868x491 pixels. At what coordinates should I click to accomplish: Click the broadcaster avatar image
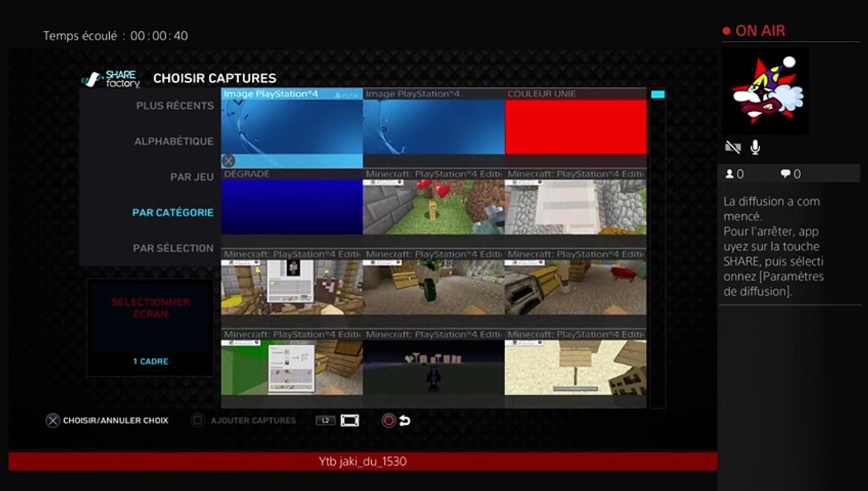pyautogui.click(x=766, y=91)
